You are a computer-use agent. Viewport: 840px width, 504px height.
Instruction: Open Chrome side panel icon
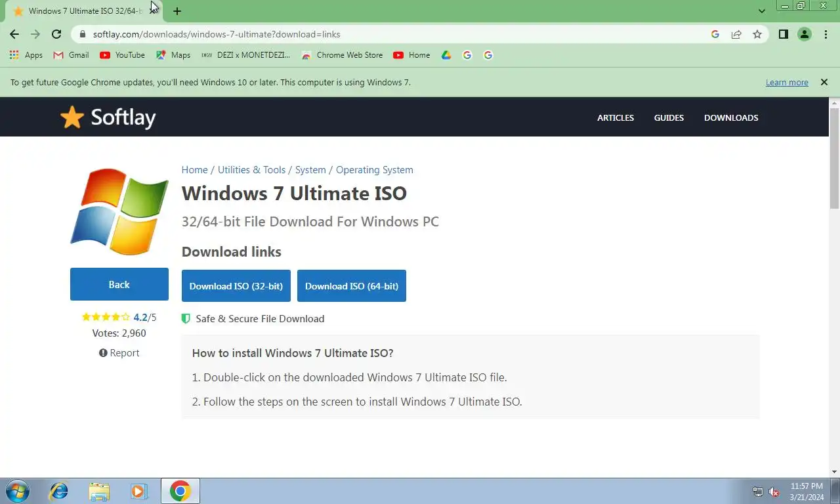(x=784, y=34)
